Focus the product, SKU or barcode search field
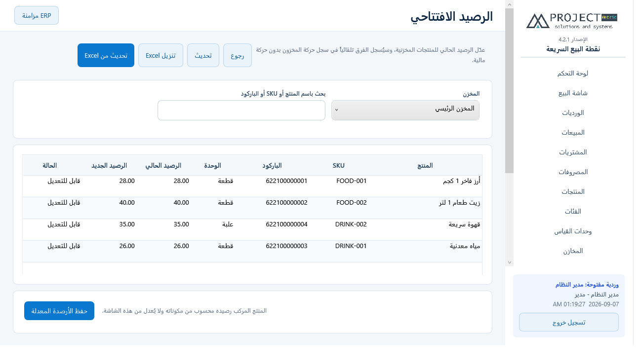The height and width of the screenshot is (364, 641). pos(241,110)
